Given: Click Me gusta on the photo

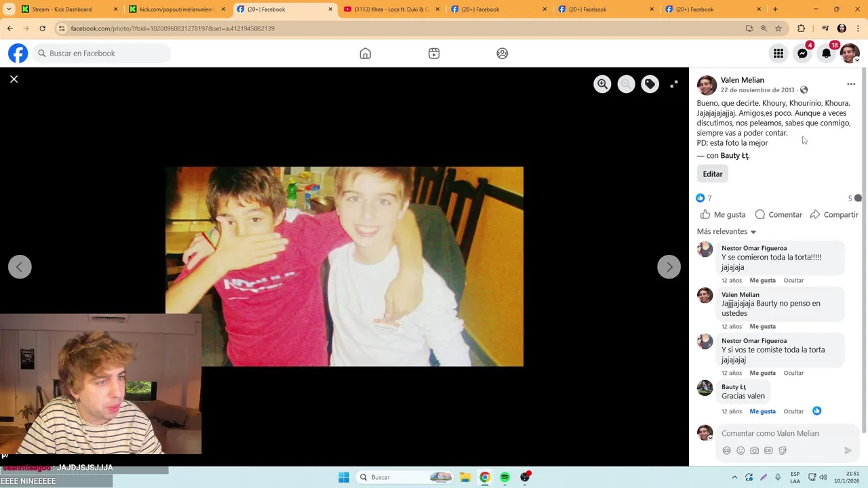Looking at the screenshot, I should pyautogui.click(x=723, y=215).
